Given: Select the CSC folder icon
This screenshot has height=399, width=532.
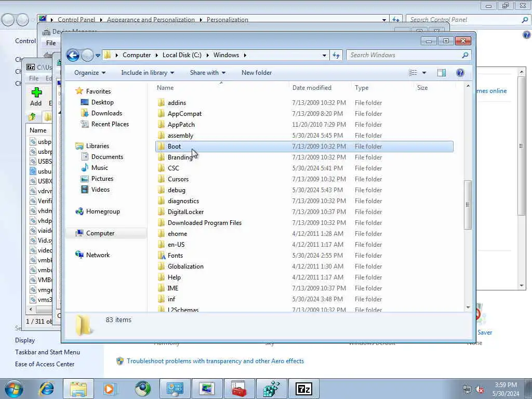Looking at the screenshot, I should 161,168.
